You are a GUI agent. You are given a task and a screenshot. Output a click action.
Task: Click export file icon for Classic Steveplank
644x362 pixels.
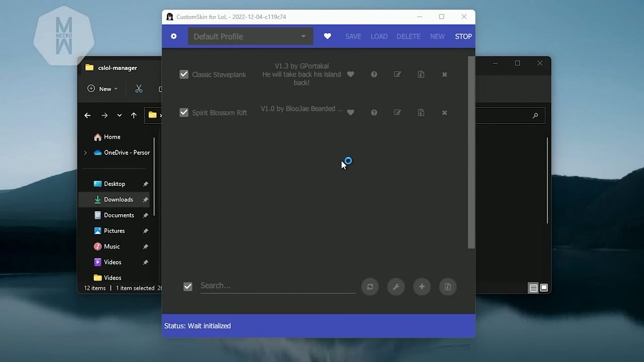(x=421, y=74)
